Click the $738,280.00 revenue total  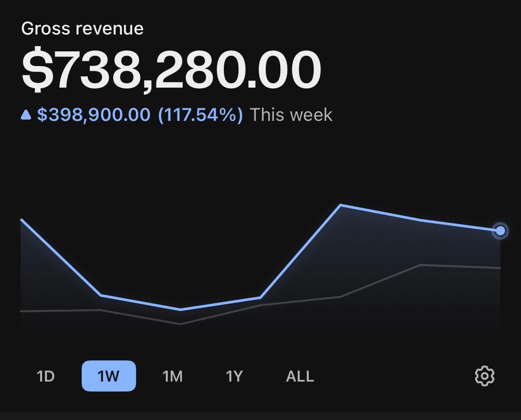tap(172, 70)
